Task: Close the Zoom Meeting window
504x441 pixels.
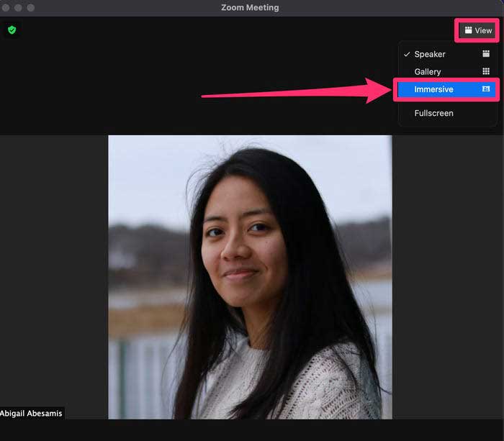Action: (x=7, y=7)
